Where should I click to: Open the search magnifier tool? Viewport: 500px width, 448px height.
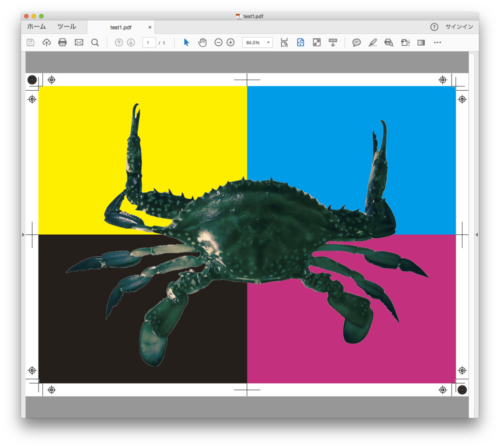(x=95, y=42)
